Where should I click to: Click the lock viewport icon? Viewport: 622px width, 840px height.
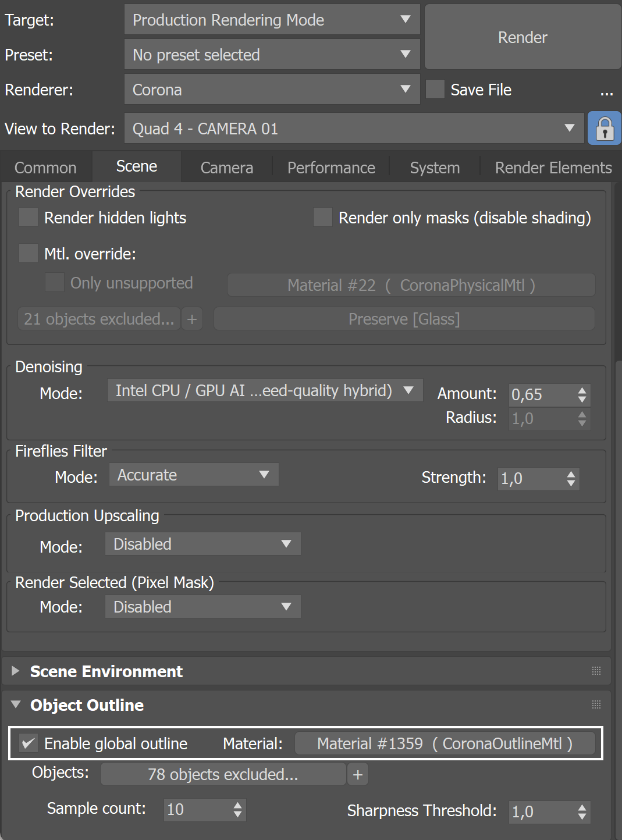[605, 128]
